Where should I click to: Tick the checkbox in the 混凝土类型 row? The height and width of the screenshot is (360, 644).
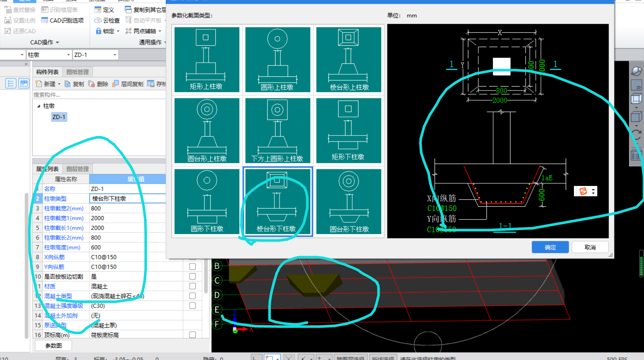pos(192,296)
